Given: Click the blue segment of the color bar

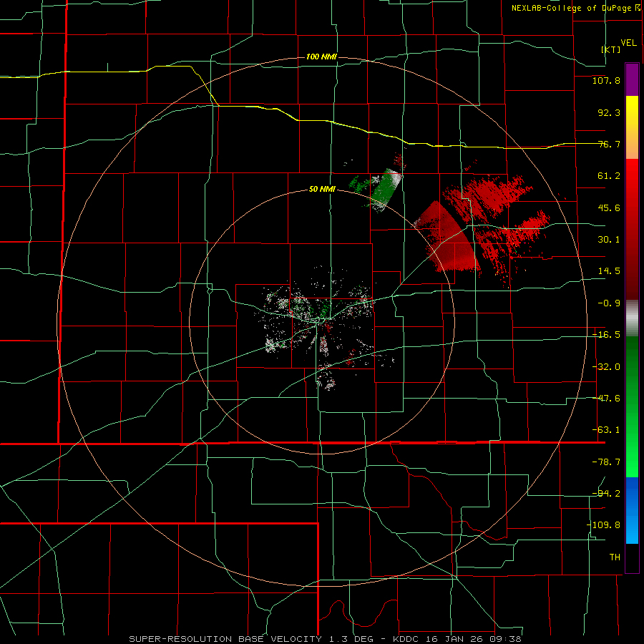Looking at the screenshot, I should (x=632, y=510).
